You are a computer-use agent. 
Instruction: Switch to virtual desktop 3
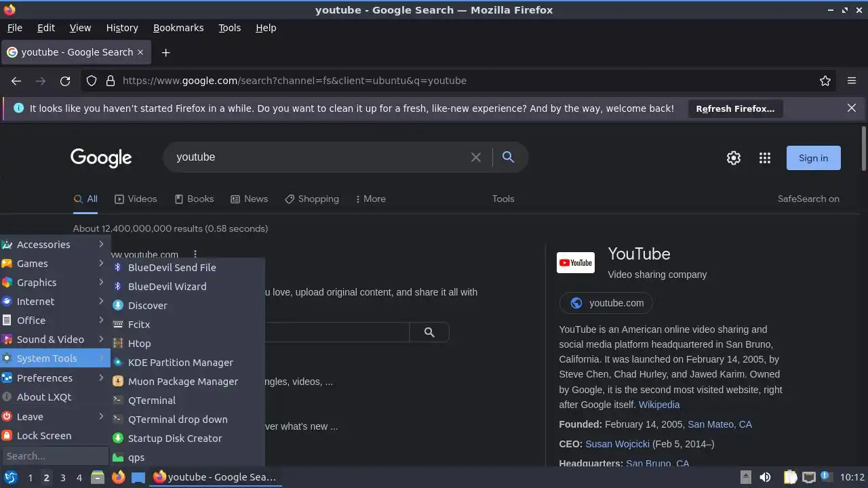(62, 477)
